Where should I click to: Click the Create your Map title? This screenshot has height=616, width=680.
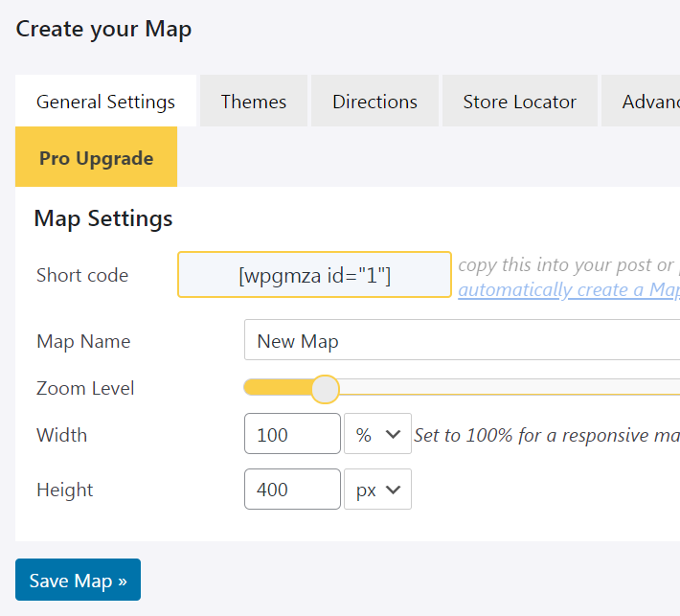tap(103, 30)
